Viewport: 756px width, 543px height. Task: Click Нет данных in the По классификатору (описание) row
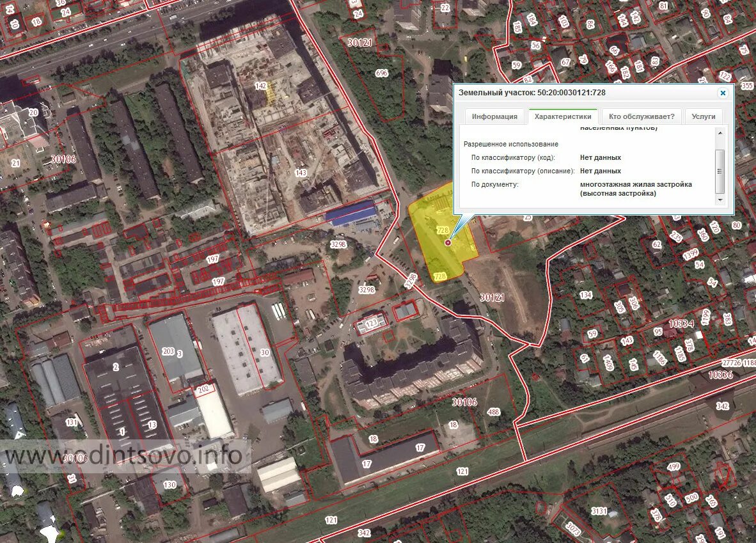tap(601, 171)
